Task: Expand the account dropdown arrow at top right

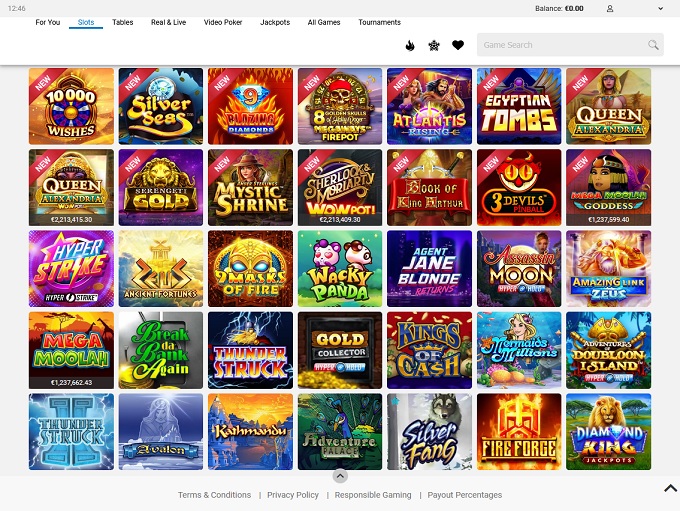Action: pyautogui.click(x=660, y=9)
